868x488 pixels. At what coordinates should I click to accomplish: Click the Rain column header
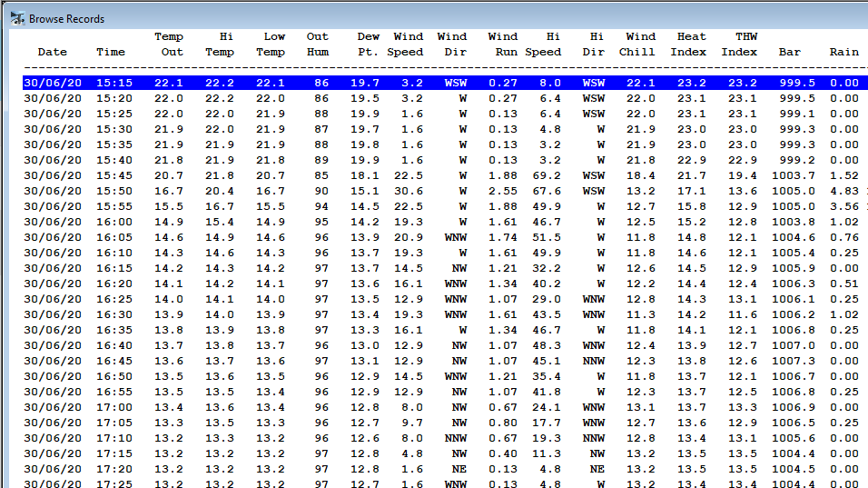[x=844, y=52]
